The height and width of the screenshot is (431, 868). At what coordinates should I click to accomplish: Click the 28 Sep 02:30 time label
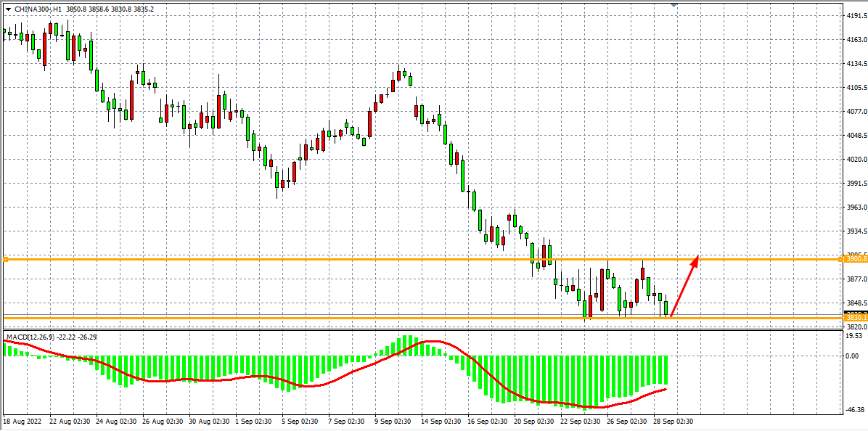pyautogui.click(x=674, y=422)
